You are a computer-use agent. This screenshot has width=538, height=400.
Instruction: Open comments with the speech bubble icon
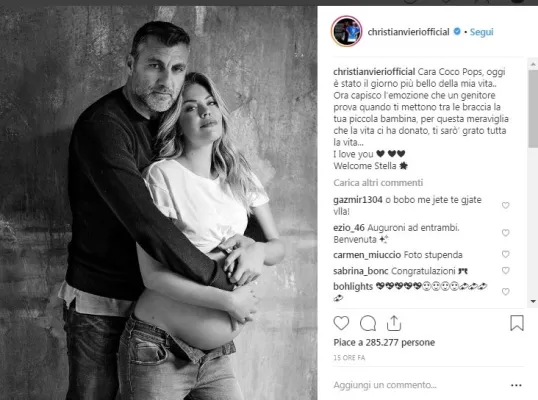pyautogui.click(x=368, y=323)
